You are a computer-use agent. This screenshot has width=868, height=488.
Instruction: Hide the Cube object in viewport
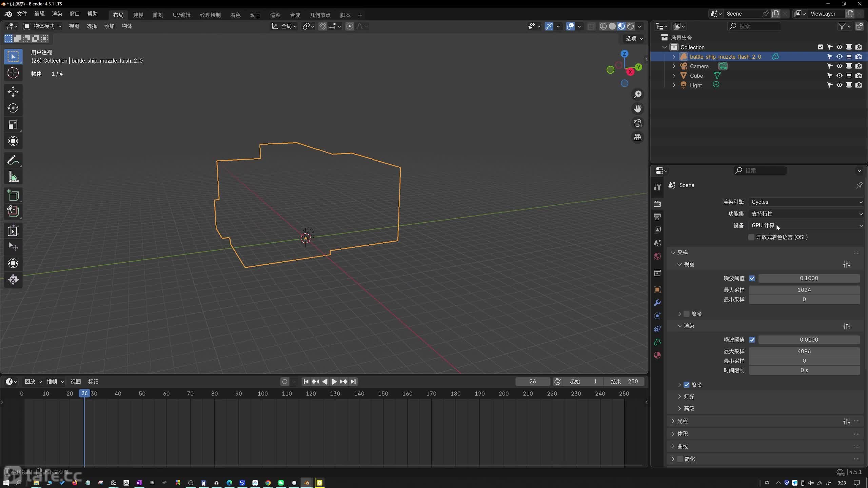[x=839, y=76]
